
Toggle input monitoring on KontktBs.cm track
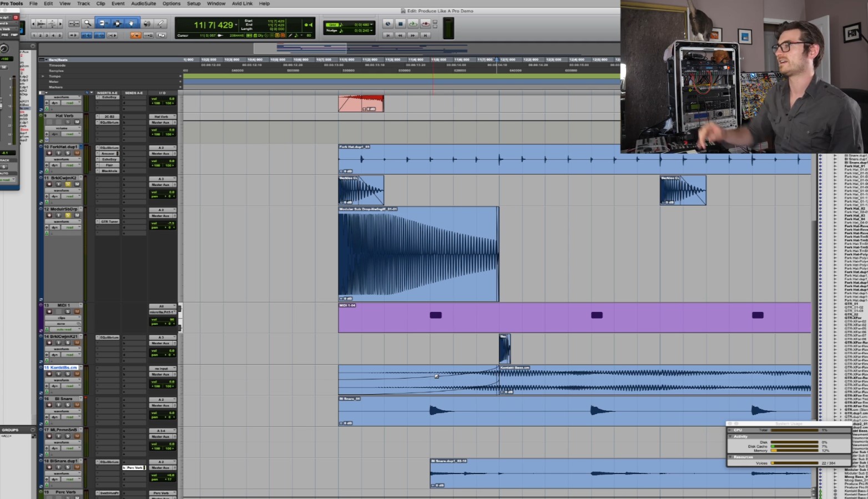click(x=58, y=374)
